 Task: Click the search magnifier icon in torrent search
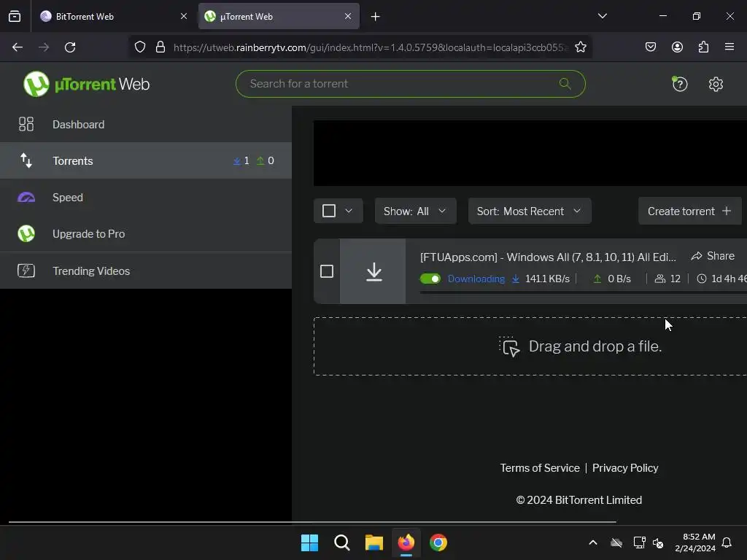pos(565,84)
